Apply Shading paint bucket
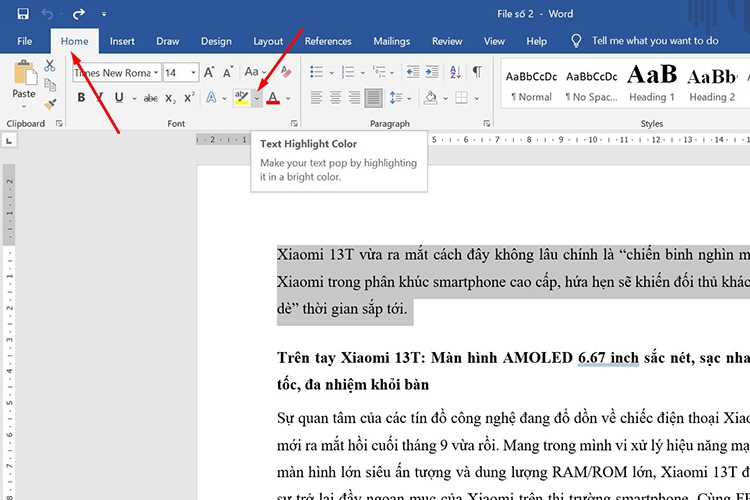The image size is (750, 500). [x=430, y=98]
